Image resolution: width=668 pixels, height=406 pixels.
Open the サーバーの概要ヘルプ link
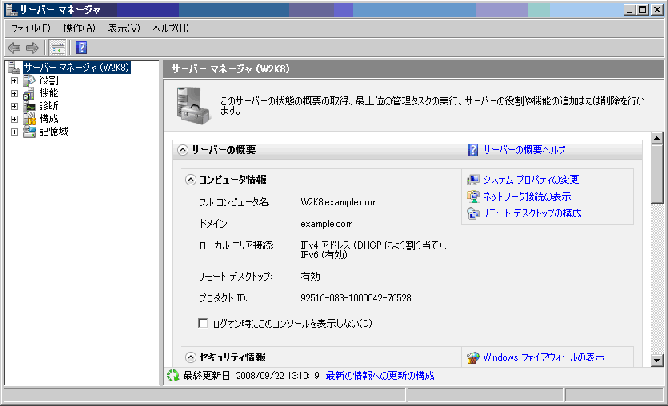coord(524,150)
